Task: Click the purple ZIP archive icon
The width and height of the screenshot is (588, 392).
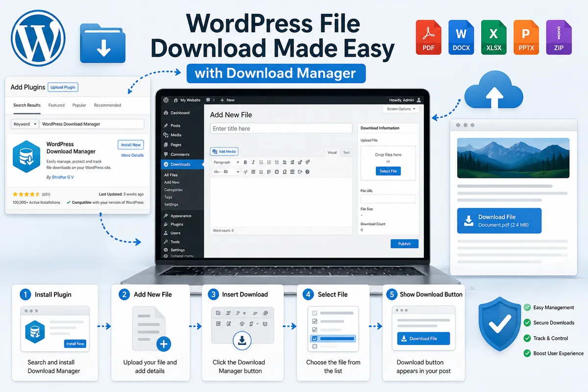Action: [x=558, y=37]
